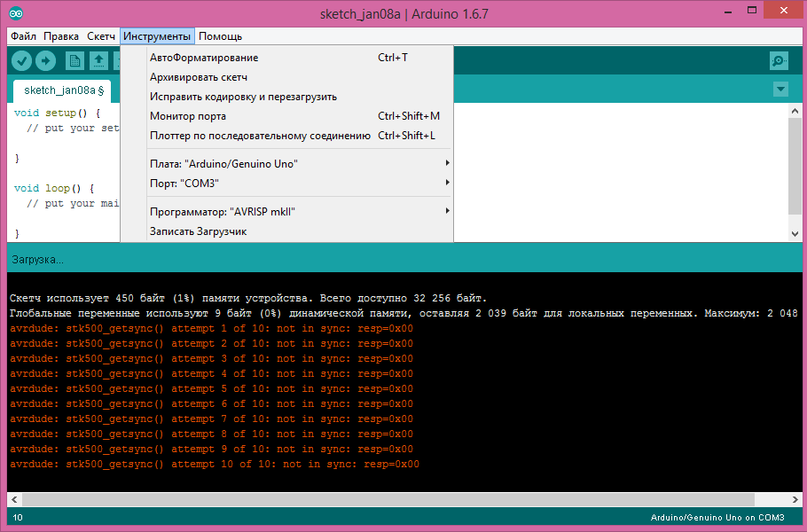Viewport: 807px width, 532px height.
Task: Expand the Программатор "AVRISP mkII" submenu
Action: click(299, 212)
